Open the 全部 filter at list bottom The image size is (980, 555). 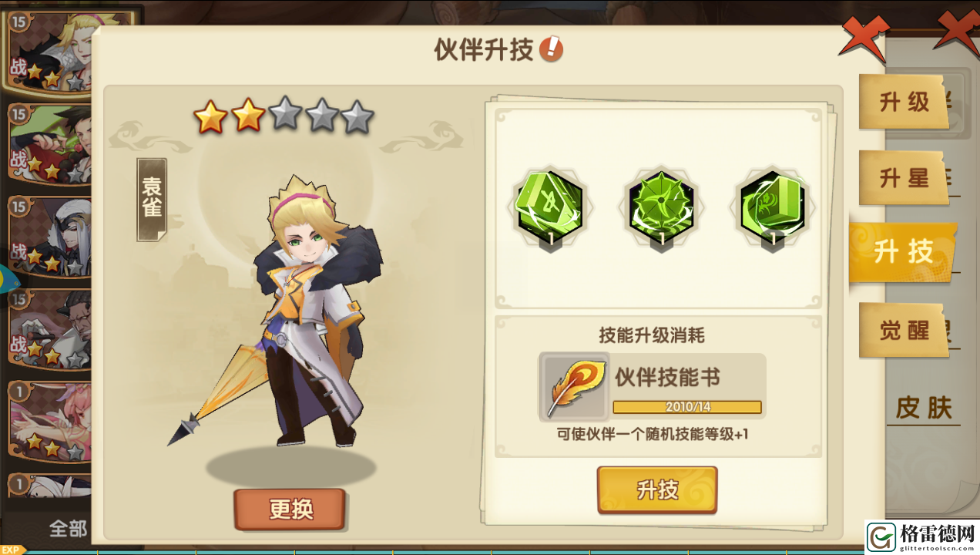pyautogui.click(x=68, y=529)
